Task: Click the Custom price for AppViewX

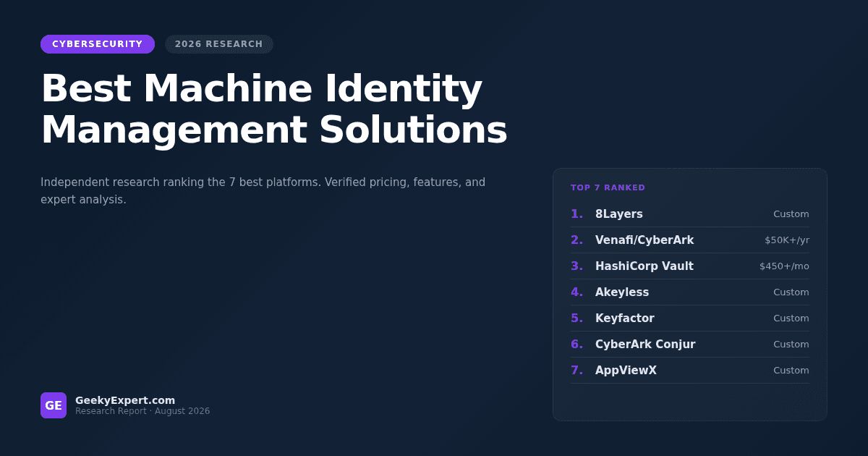Action: (791, 371)
